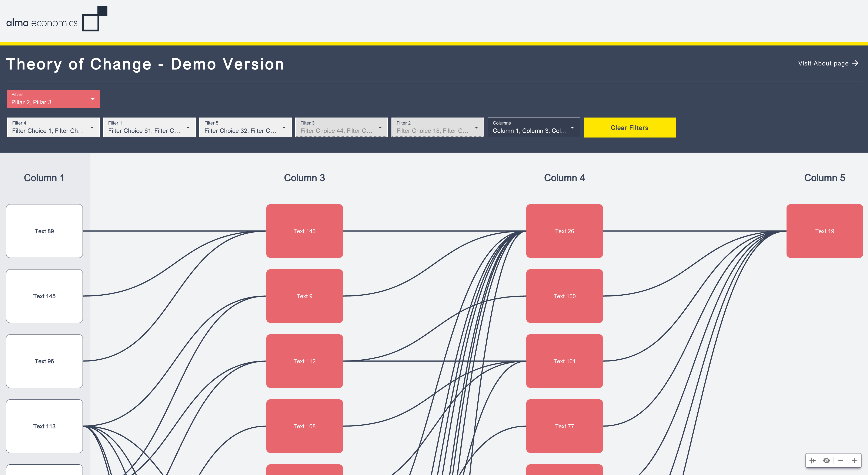Click the Text 113 node

tap(44, 426)
